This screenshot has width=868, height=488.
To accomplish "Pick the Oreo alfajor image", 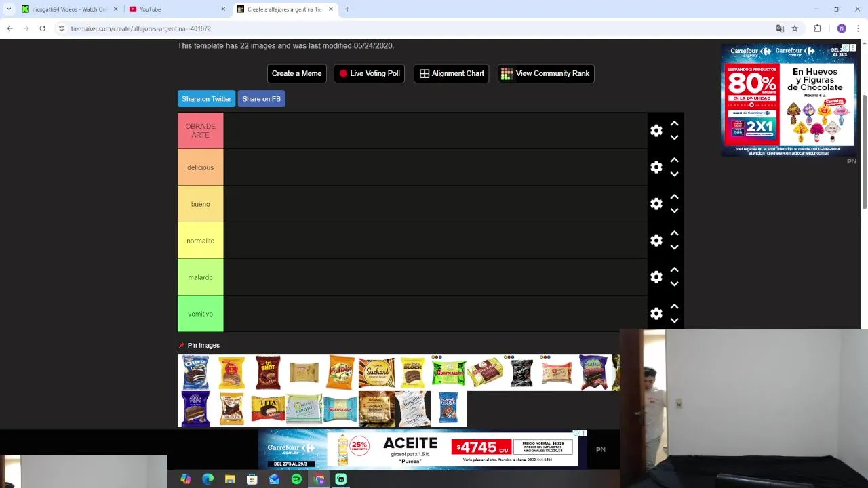I will (x=195, y=372).
